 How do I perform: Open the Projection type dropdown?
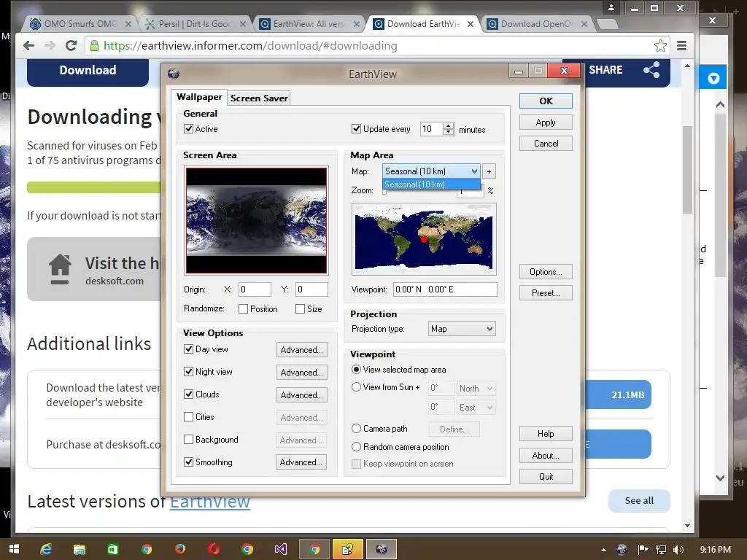point(462,329)
